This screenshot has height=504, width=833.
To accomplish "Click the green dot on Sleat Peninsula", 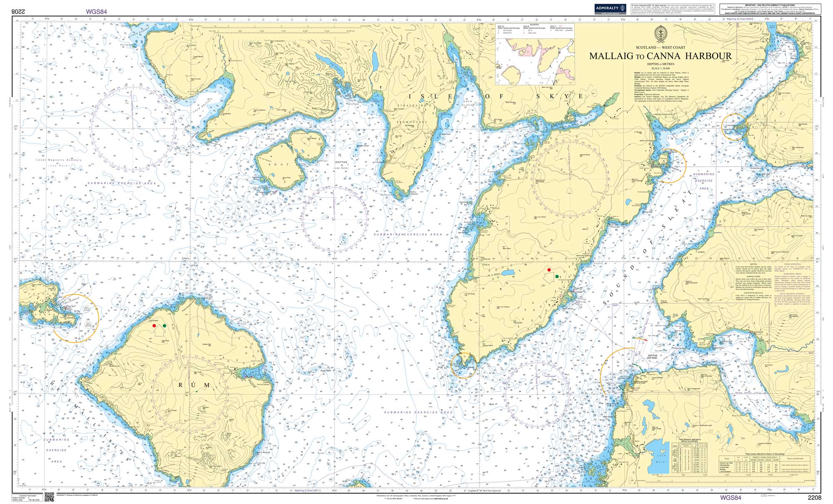I will tap(557, 276).
